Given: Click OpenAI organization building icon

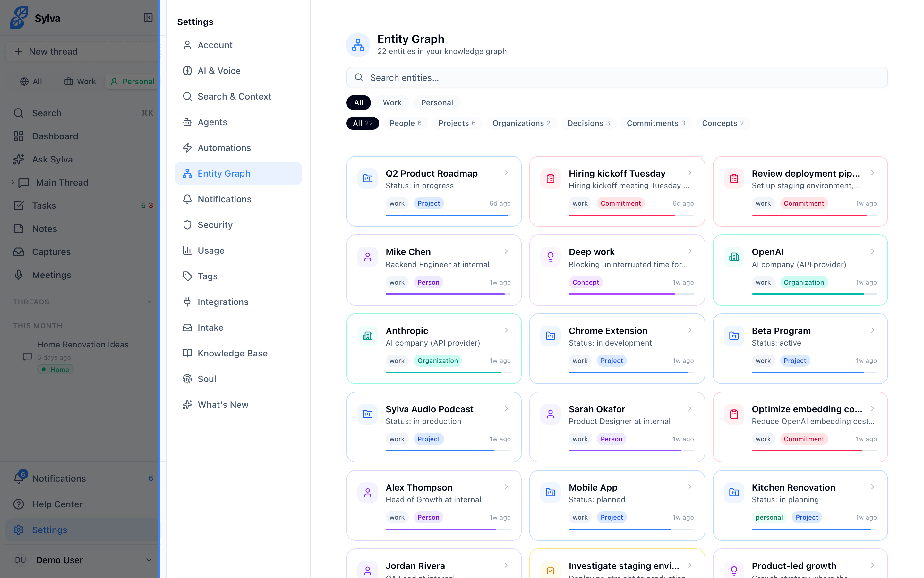Looking at the screenshot, I should (734, 257).
